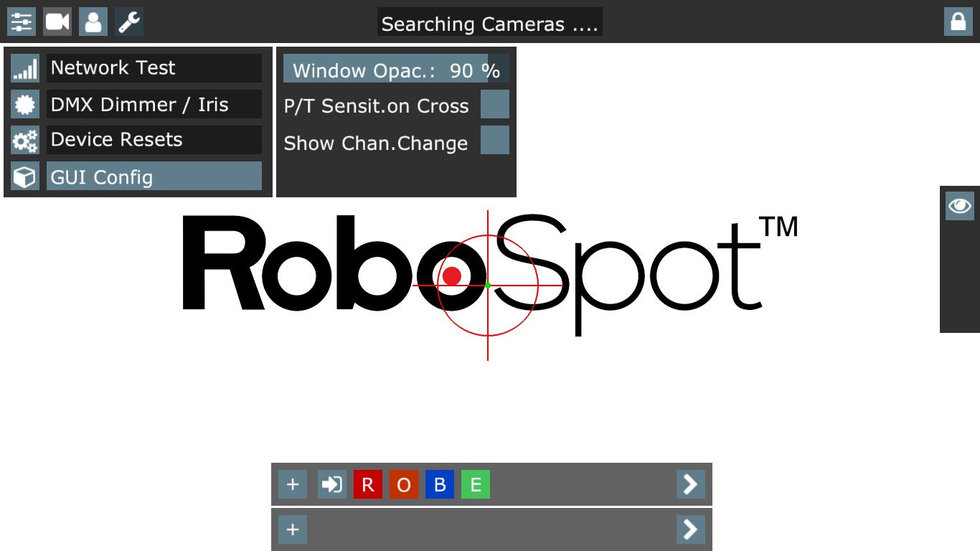Click the Device Resets gears icon
Screen dimensions: 980x551
[25, 140]
